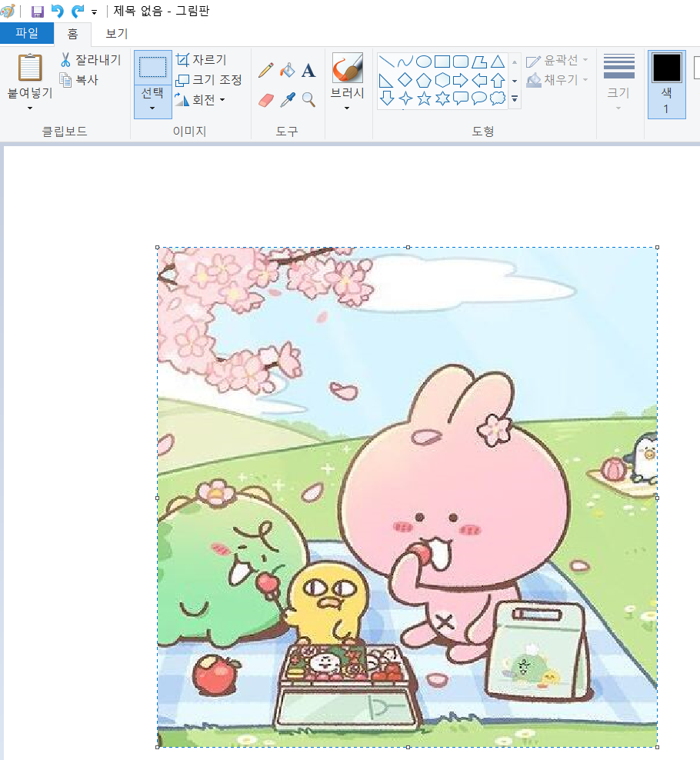Select the Eraser tool
Viewport: 700px width, 760px height.
tap(265, 100)
